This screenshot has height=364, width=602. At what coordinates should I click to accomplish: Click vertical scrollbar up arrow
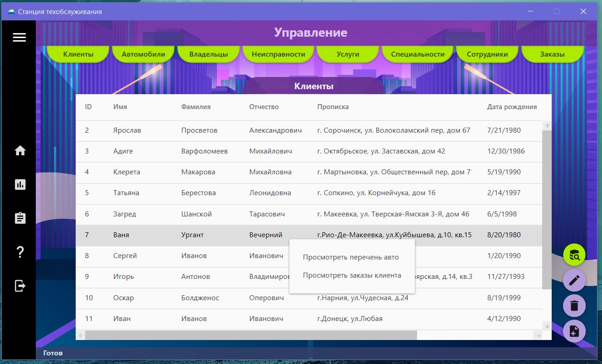[x=547, y=126]
